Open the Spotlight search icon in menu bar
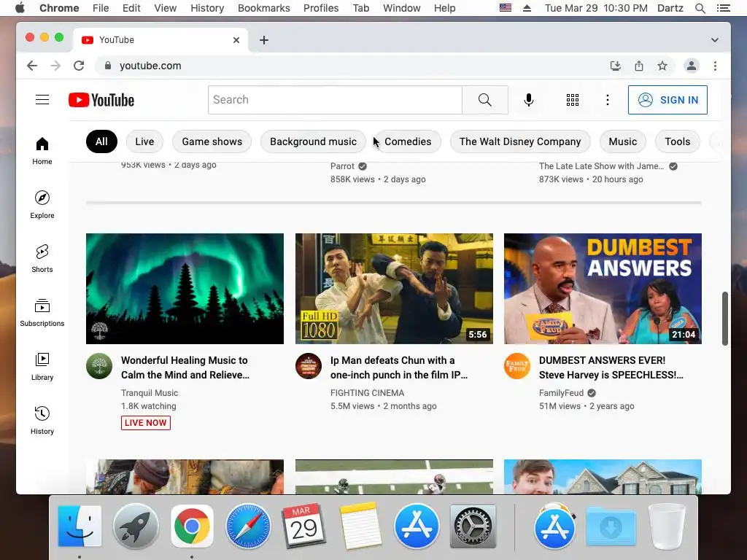The width and height of the screenshot is (747, 560). [x=700, y=8]
